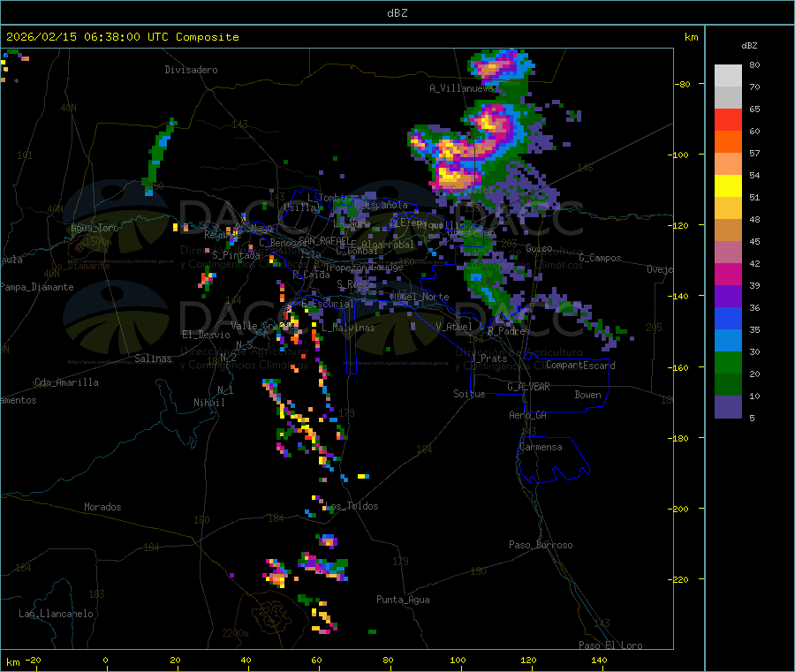This screenshot has height=672, width=795.
Task: Click the Carmensa location label
Action: click(x=541, y=447)
